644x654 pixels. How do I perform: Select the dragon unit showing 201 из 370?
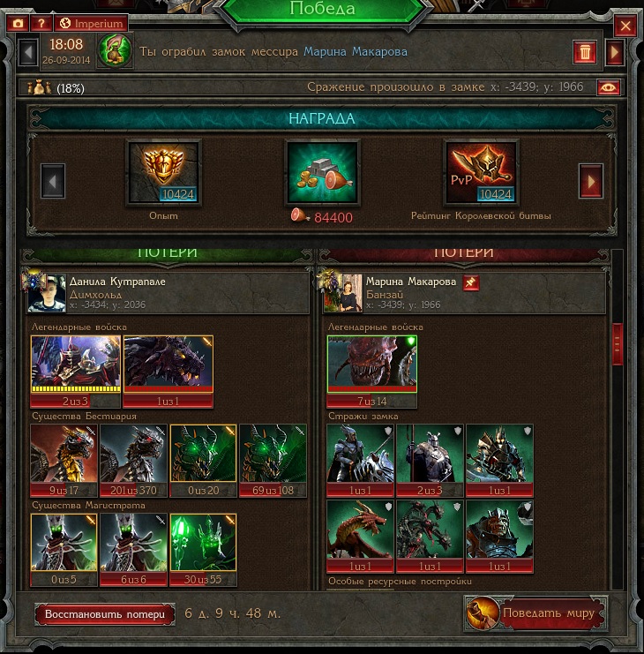[x=133, y=461]
